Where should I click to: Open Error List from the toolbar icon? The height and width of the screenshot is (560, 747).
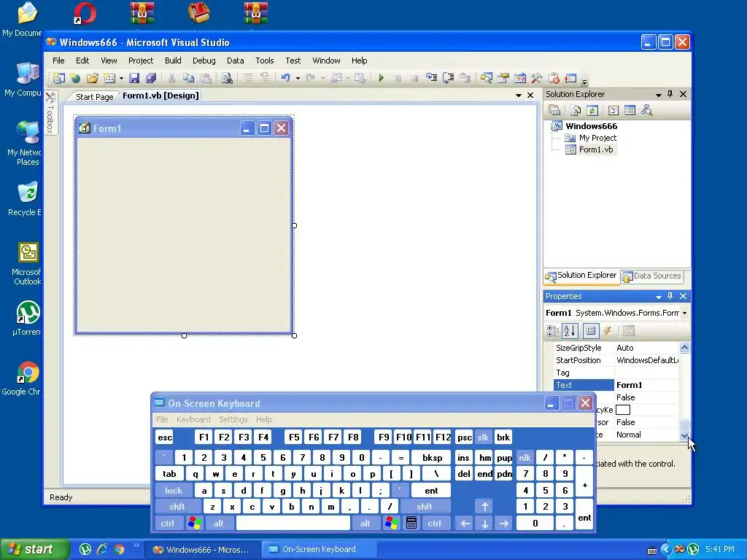pos(554,78)
